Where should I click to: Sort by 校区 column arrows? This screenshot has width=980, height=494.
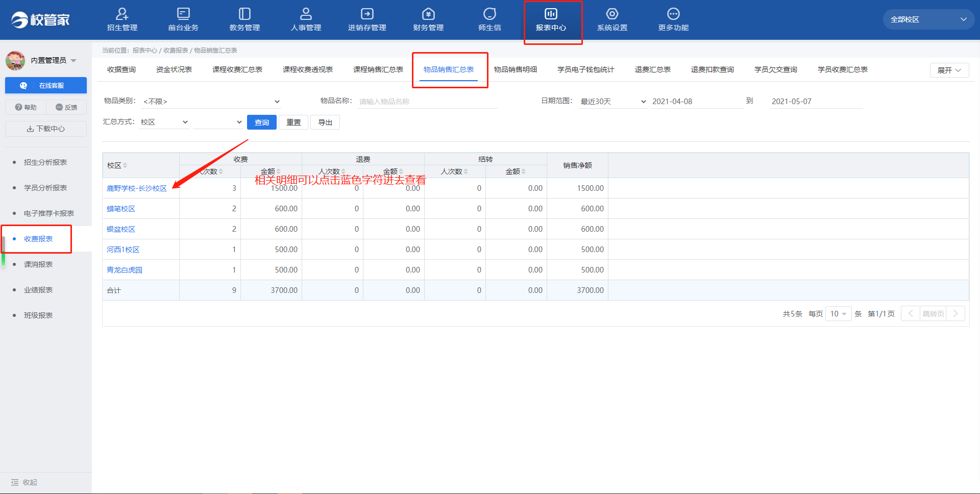(125, 165)
